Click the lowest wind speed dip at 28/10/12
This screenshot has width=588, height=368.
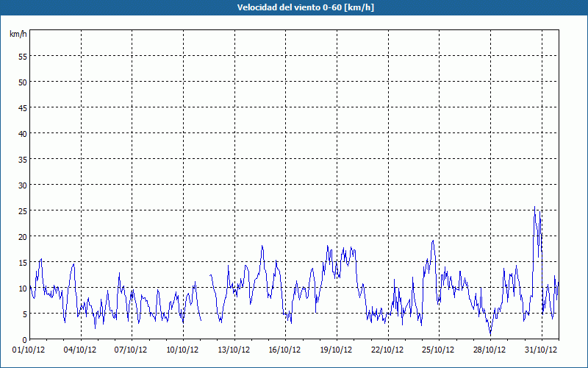coord(490,334)
